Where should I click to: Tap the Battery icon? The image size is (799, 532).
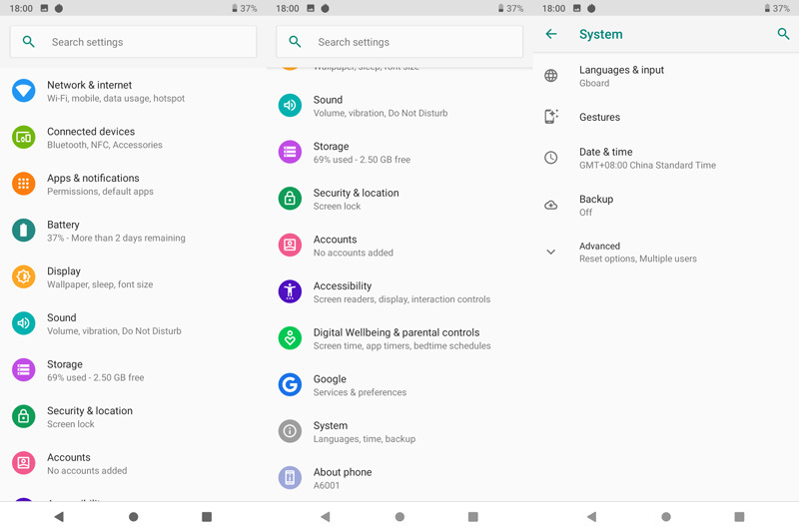click(x=23, y=231)
